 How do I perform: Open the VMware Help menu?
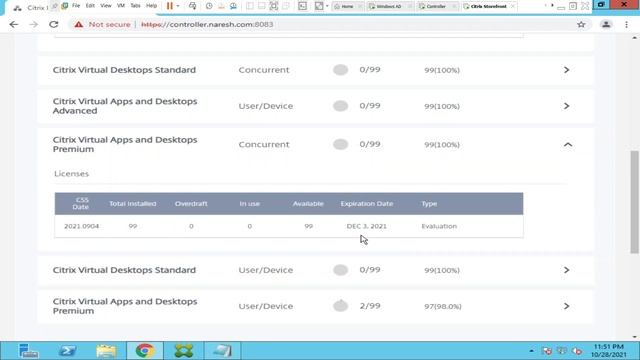151,6
